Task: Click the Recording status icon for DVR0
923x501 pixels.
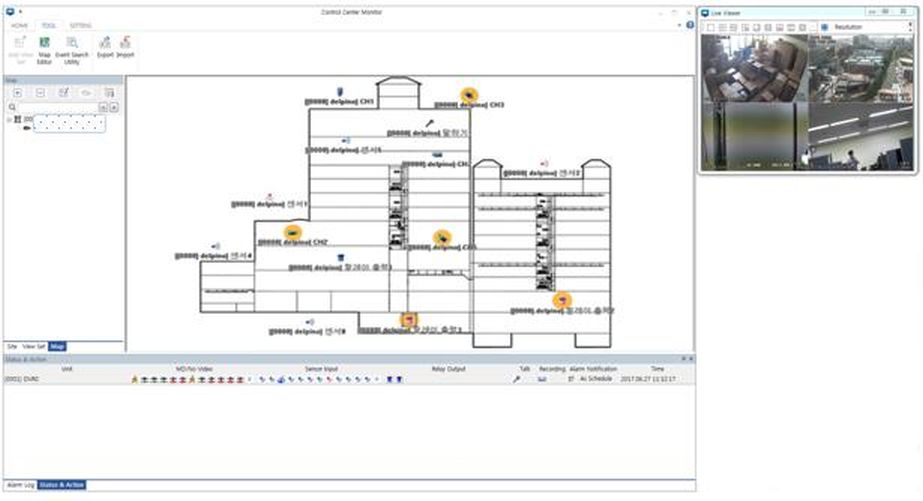Action: [x=542, y=380]
